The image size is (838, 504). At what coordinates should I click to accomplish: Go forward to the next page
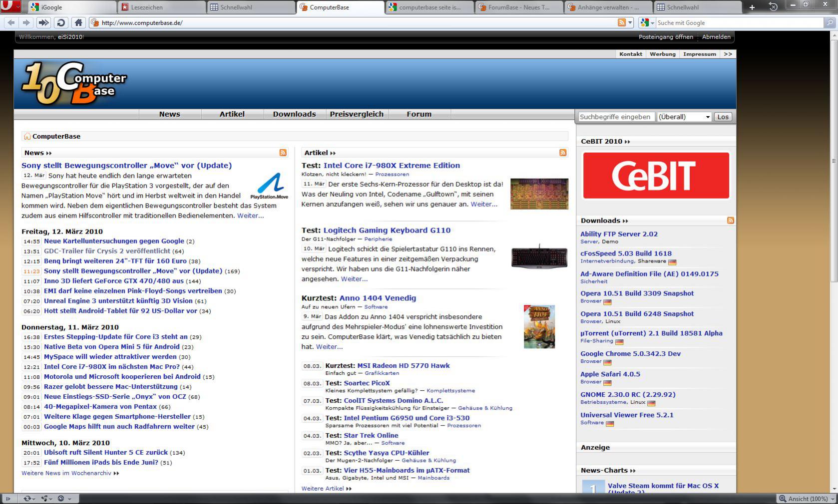coord(26,22)
